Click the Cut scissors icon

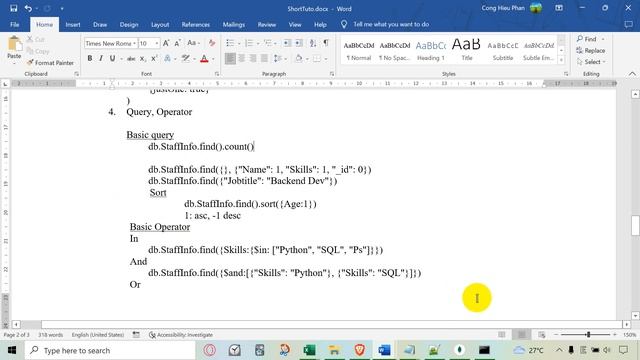(30, 39)
